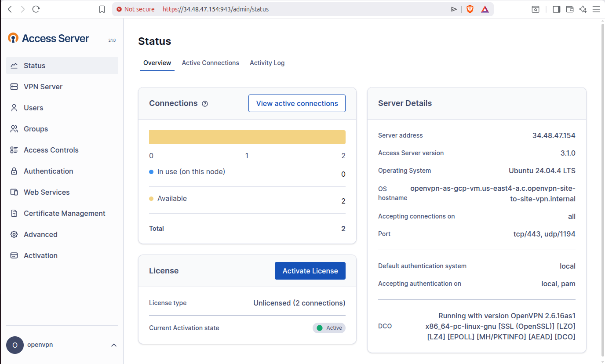Viewport: 605px width, 364px height.
Task: Click the View active connections button
Action: click(297, 103)
